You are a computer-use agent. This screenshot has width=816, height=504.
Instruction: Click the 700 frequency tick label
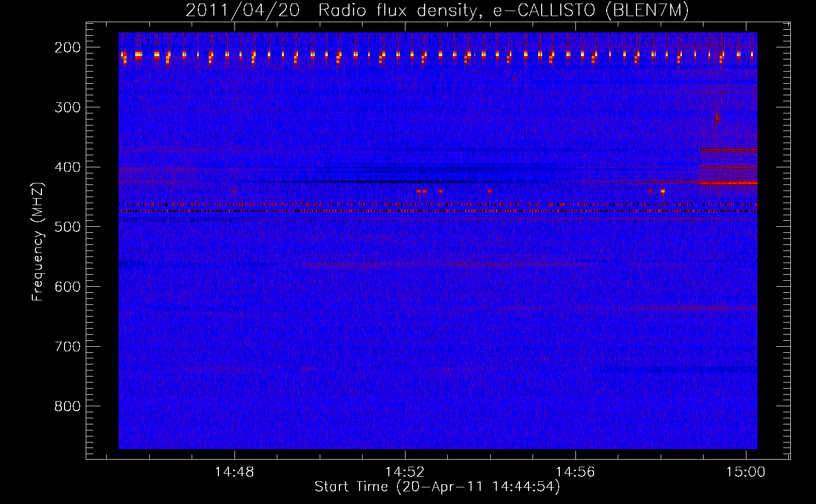point(68,347)
